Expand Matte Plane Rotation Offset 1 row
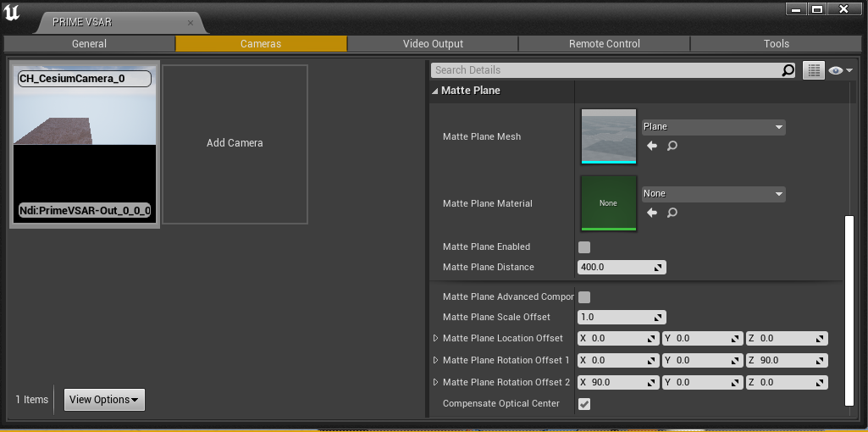Viewport: 868px width, 432px height. pyautogui.click(x=435, y=360)
